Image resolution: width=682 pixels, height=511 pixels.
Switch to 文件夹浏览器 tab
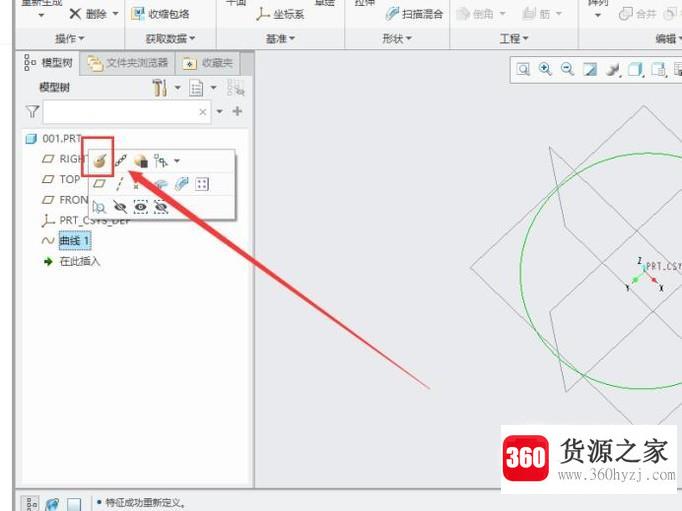[x=128, y=63]
